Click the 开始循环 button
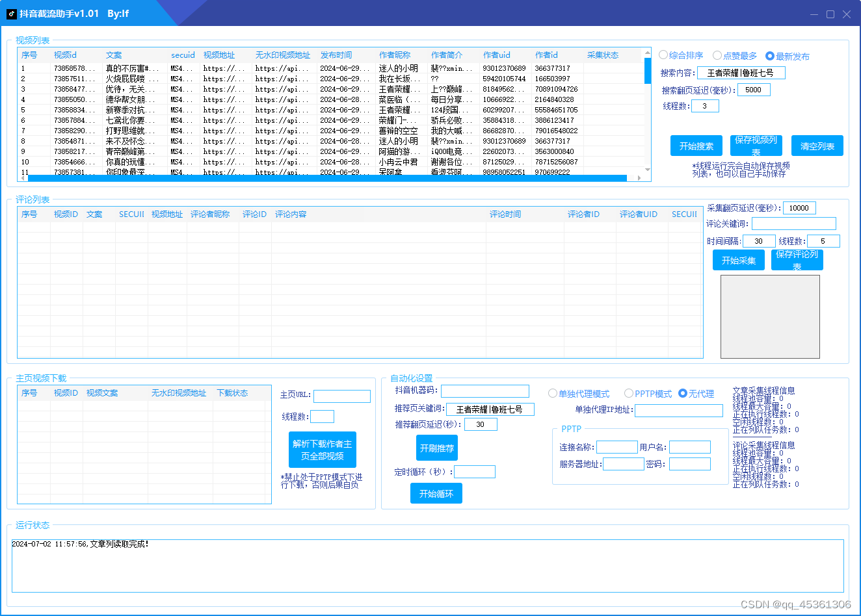Image resolution: width=861 pixels, height=616 pixels. tap(436, 494)
